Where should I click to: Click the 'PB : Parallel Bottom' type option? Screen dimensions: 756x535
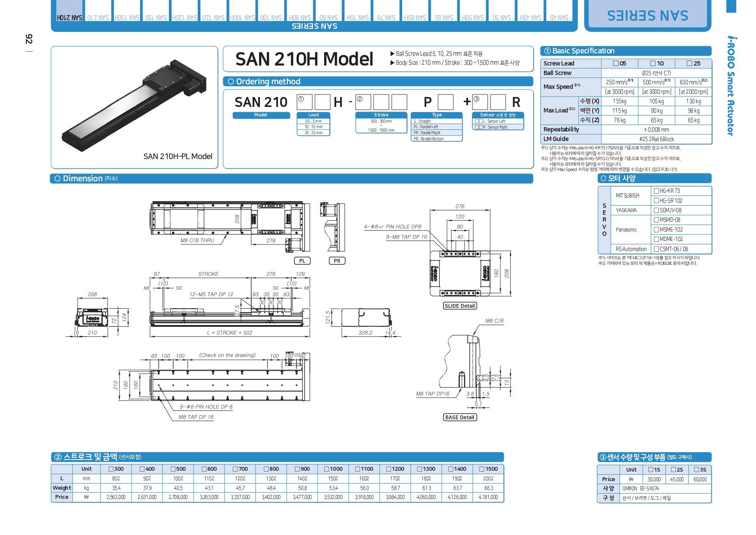tap(437, 139)
